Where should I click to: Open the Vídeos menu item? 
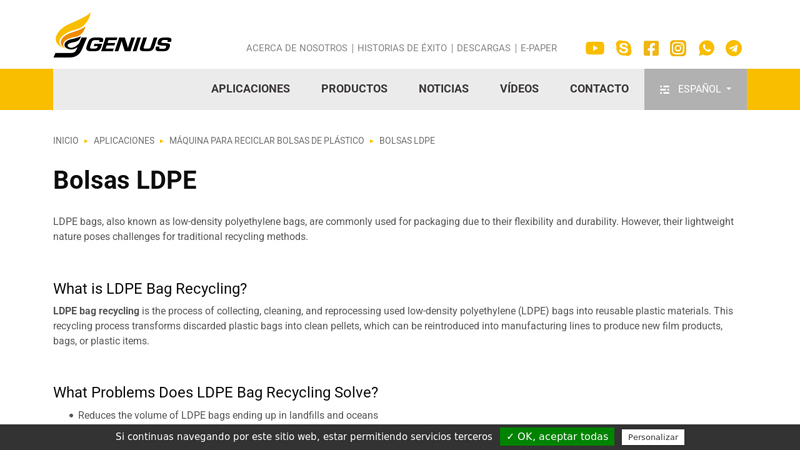[x=519, y=89]
